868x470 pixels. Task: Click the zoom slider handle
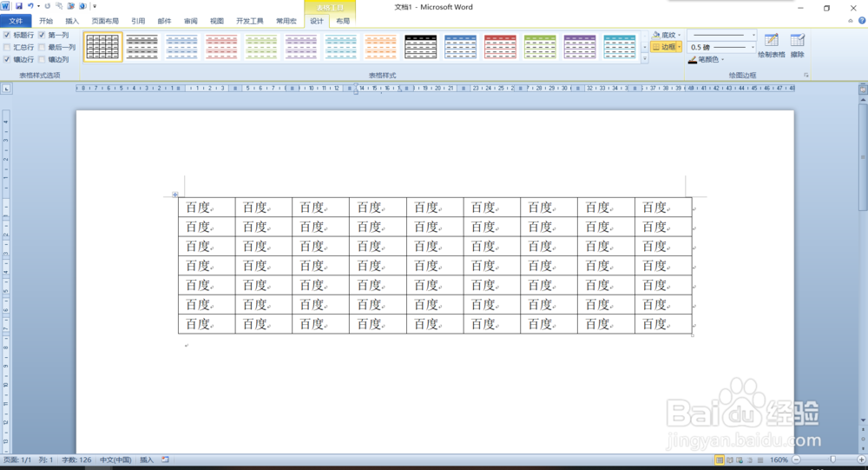click(833, 460)
